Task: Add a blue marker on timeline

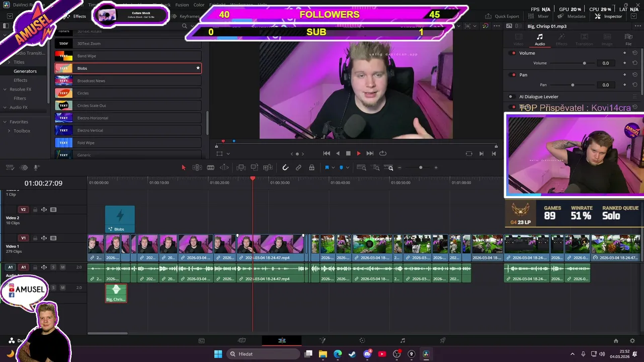Action: (x=341, y=167)
